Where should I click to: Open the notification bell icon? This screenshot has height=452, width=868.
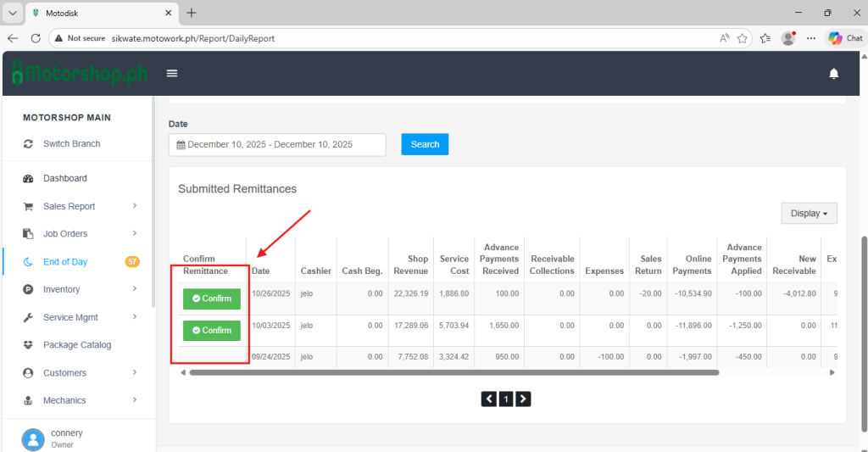point(833,74)
